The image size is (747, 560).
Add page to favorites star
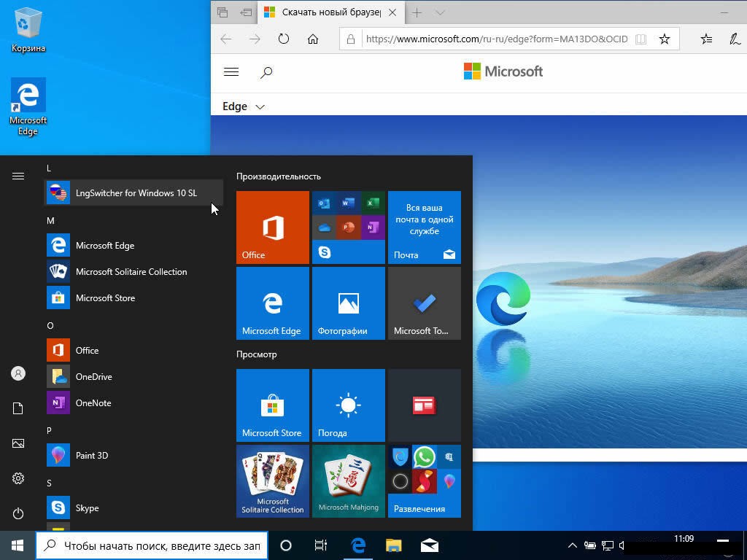[665, 39]
